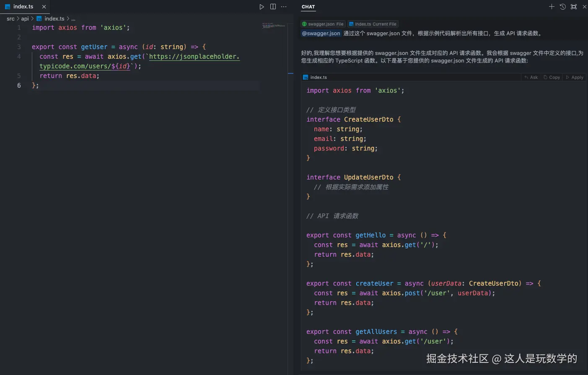The image size is (588, 375).
Task: Click CreateUserDto interface name in chat code
Action: (x=369, y=120)
